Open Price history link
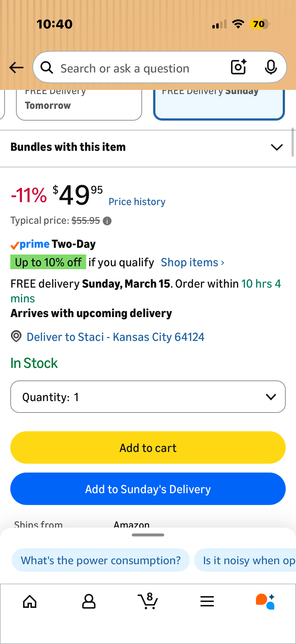Screen dimensions: 296x644 (137, 202)
